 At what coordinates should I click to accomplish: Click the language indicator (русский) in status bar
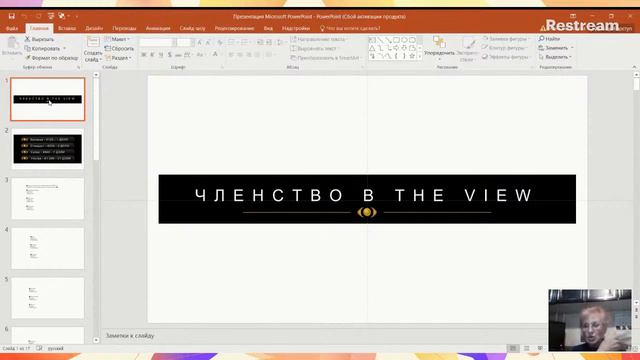click(x=56, y=349)
